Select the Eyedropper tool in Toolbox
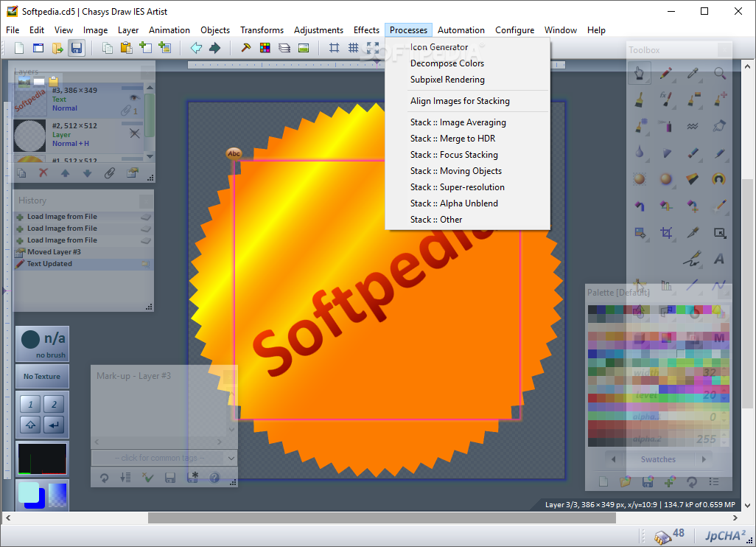The image size is (756, 547). tap(693, 73)
